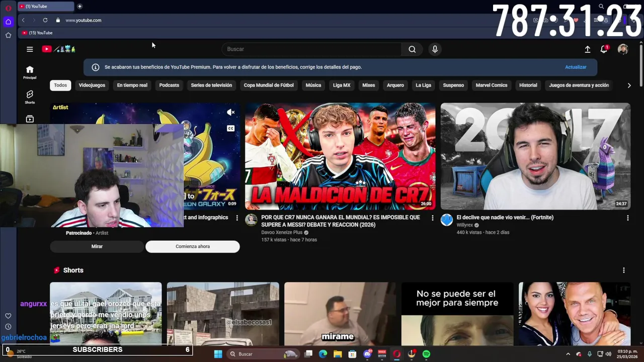Open Davoo Xeneize Plus channel avatar
This screenshot has width=644, height=362.
[251, 220]
